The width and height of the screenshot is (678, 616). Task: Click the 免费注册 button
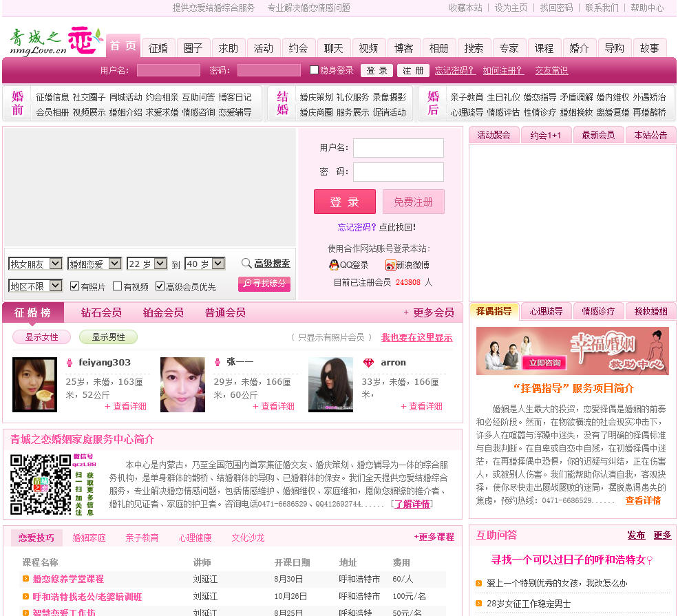[x=414, y=202]
